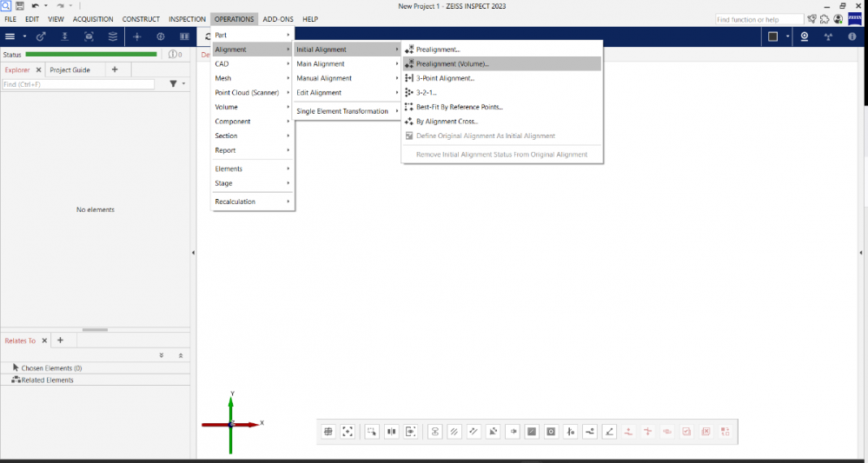Add a new tab next to Project Guide
The width and height of the screenshot is (868, 463).
point(115,69)
